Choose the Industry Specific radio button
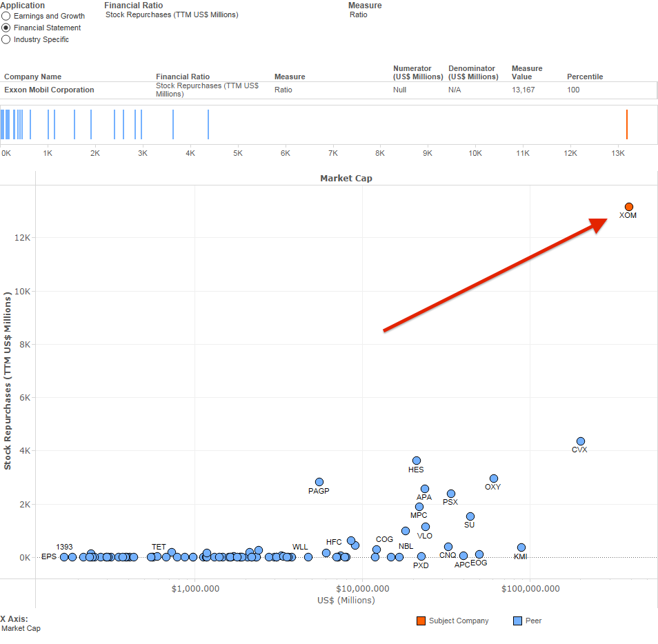 point(6,39)
